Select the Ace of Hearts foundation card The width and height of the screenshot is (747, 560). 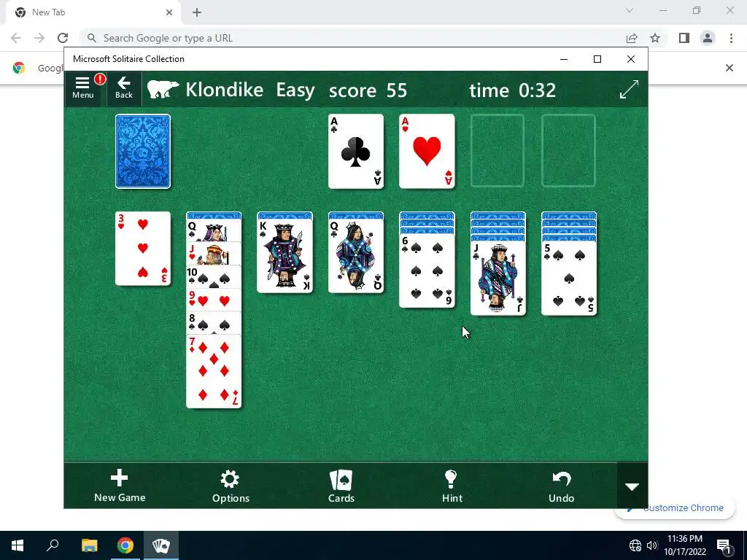tap(427, 152)
